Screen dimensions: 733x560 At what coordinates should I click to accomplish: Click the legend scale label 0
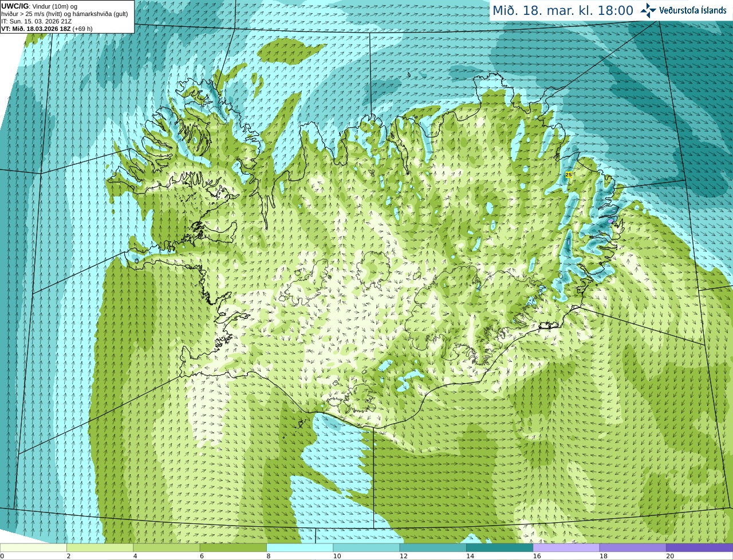(x=2, y=556)
